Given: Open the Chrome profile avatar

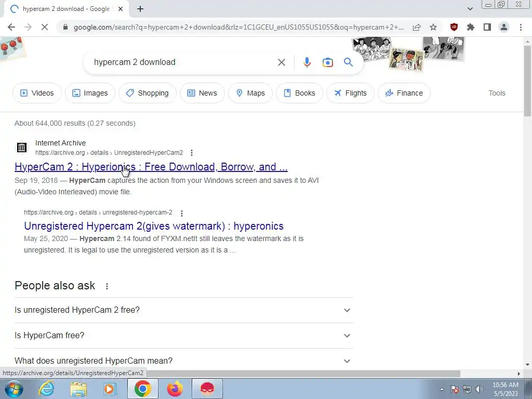Looking at the screenshot, I should pos(504,27).
